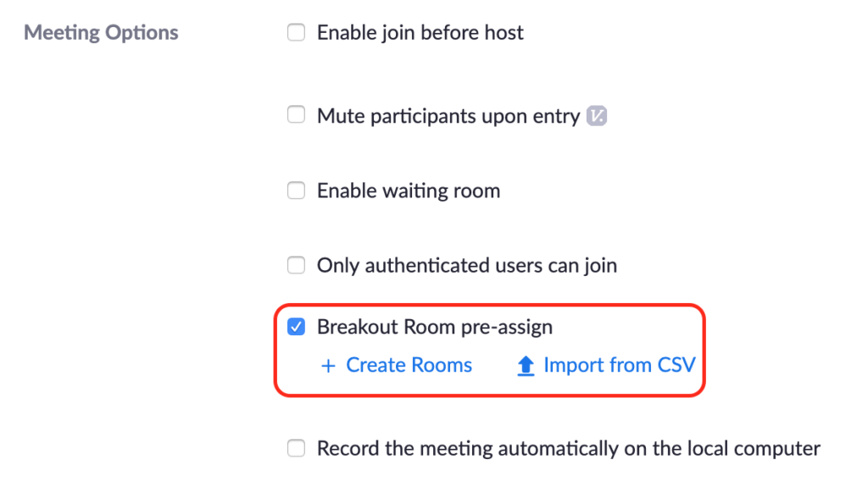Toggle automatic local recording checkbox
The width and height of the screenshot is (868, 492).
[x=296, y=448]
